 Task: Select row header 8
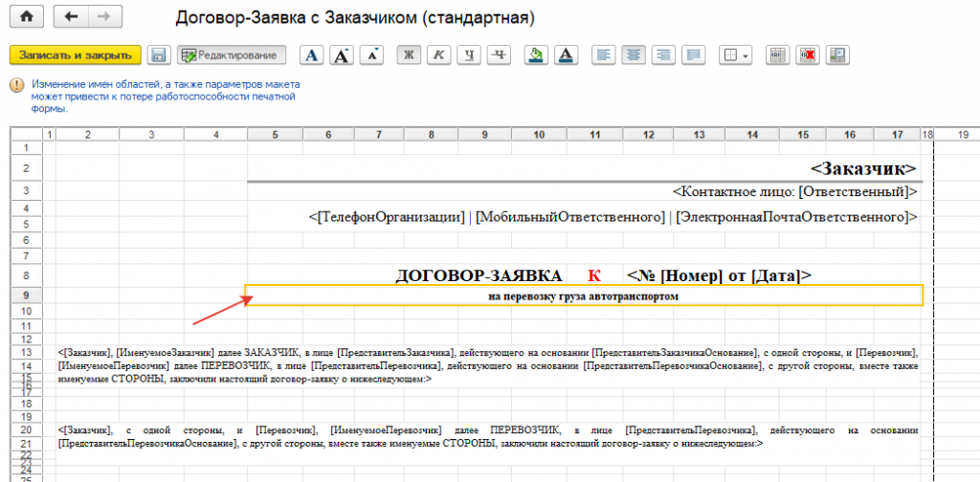(x=26, y=275)
